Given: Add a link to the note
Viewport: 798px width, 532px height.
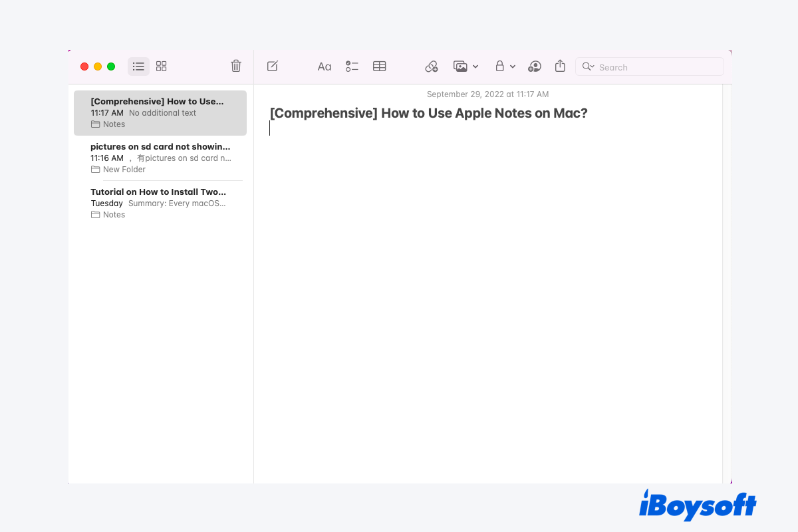Looking at the screenshot, I should pos(431,66).
